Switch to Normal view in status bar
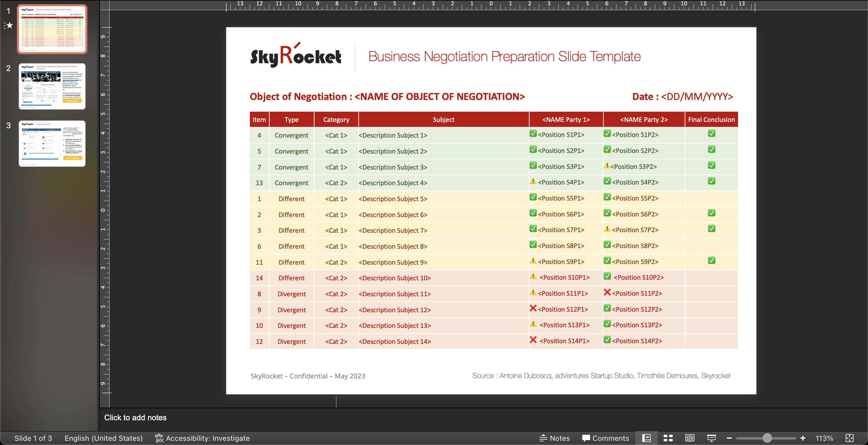The height and width of the screenshot is (445, 868). click(646, 438)
